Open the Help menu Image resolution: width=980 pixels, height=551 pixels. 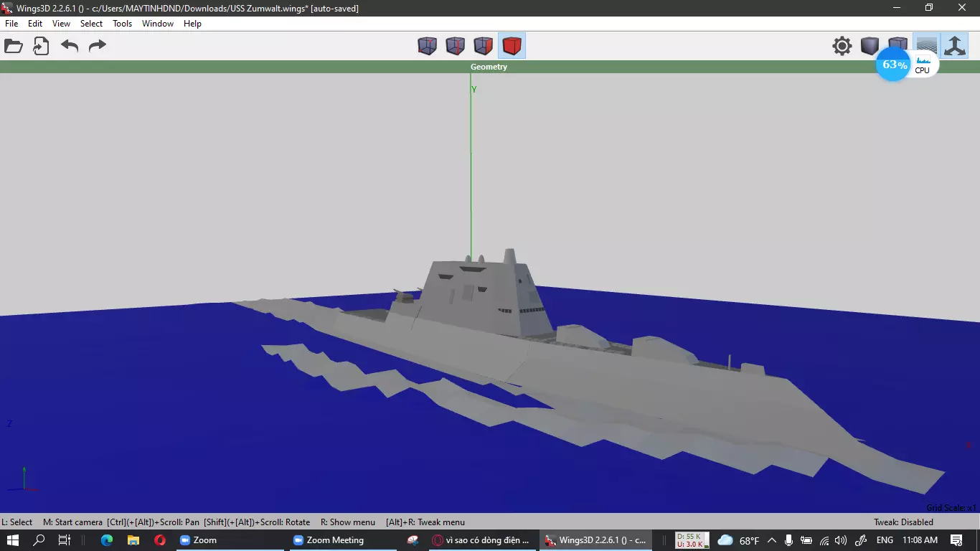click(192, 24)
